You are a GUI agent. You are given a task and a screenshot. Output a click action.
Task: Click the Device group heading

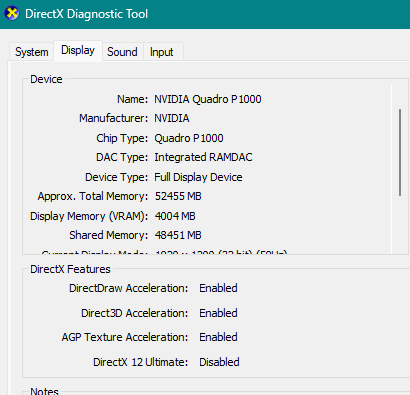tap(46, 79)
